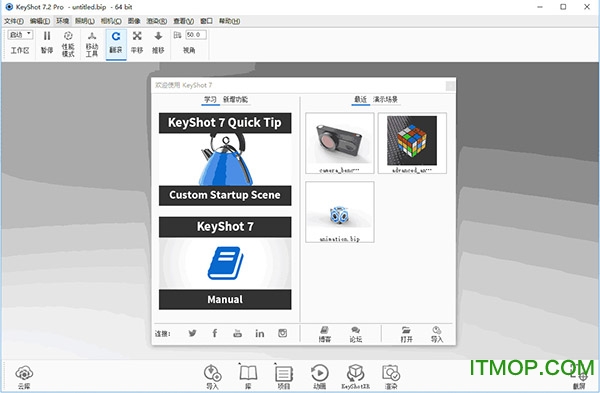This screenshot has width=600, height=393.
Task: Open the Library book icon
Action: click(248, 377)
